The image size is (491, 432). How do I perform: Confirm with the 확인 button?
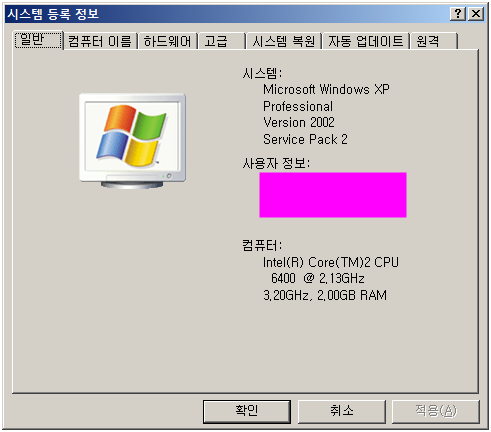point(247,411)
